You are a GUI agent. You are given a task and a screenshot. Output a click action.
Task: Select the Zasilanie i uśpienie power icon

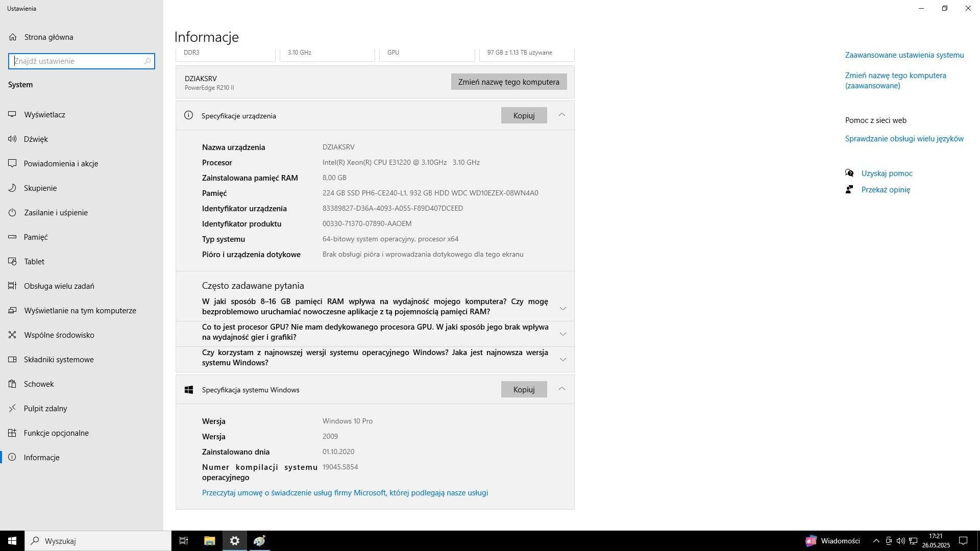(x=12, y=212)
